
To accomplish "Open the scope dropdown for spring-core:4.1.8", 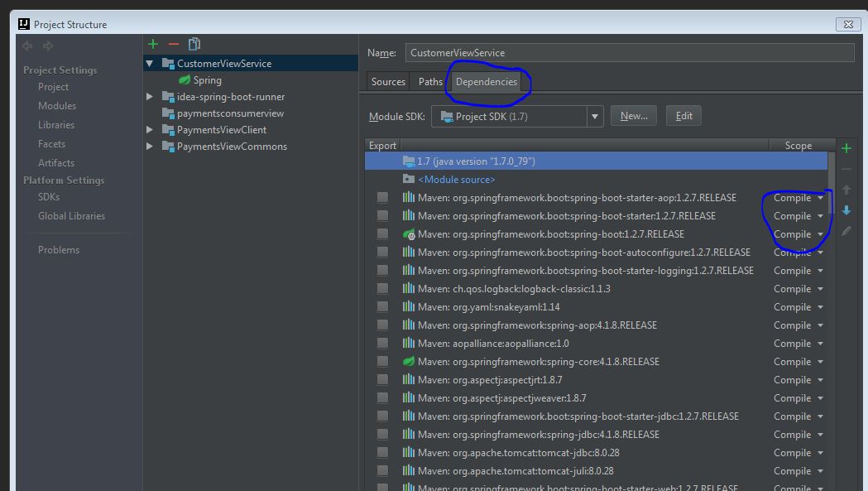I will click(x=820, y=362).
